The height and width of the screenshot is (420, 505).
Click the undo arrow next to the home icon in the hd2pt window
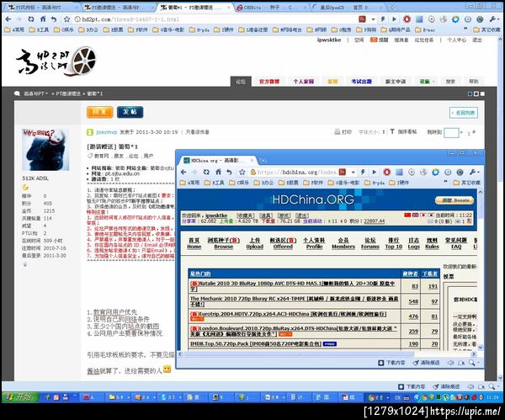tap(54, 19)
